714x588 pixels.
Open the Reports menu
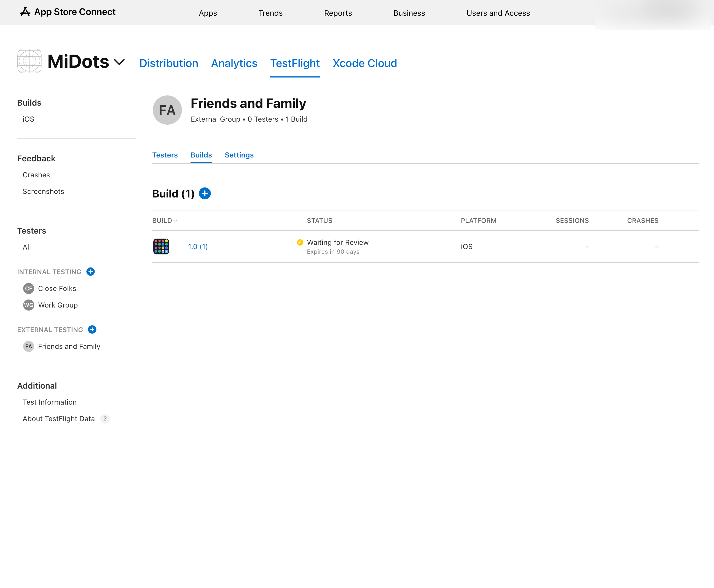point(338,13)
